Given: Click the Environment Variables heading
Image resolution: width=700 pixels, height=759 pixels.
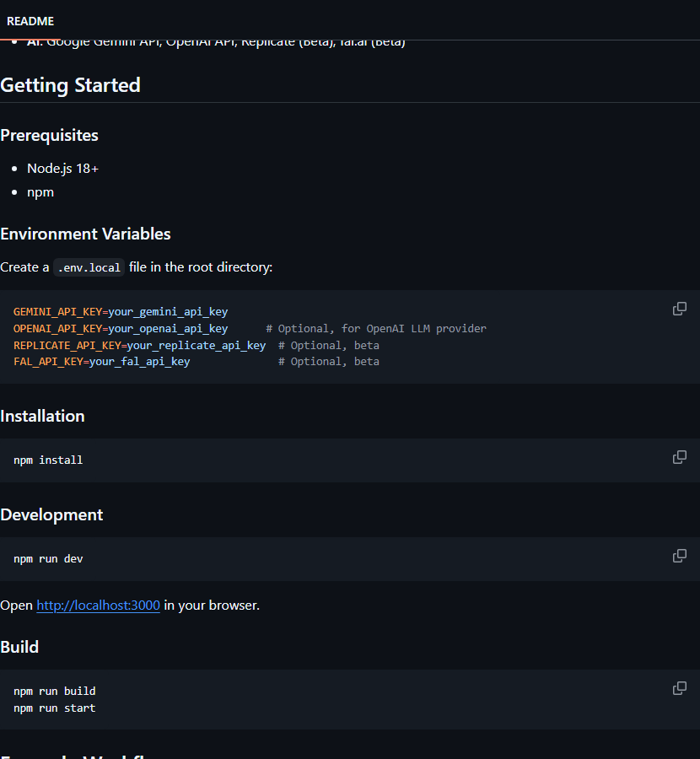Looking at the screenshot, I should [86, 234].
